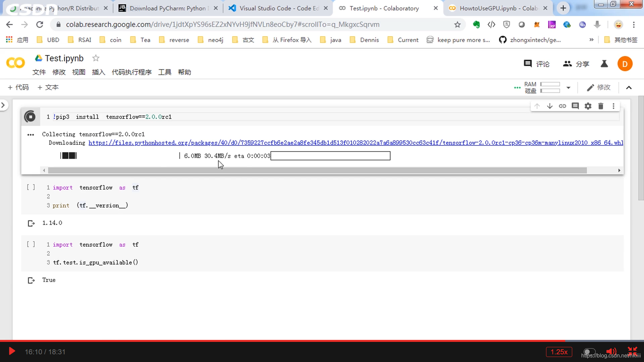
Task: Click cell output options dots
Action: point(31,135)
